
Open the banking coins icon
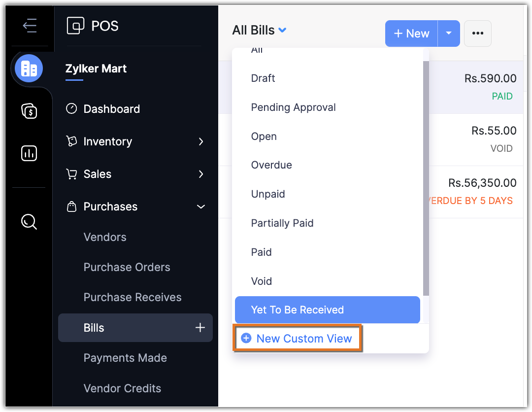29,111
